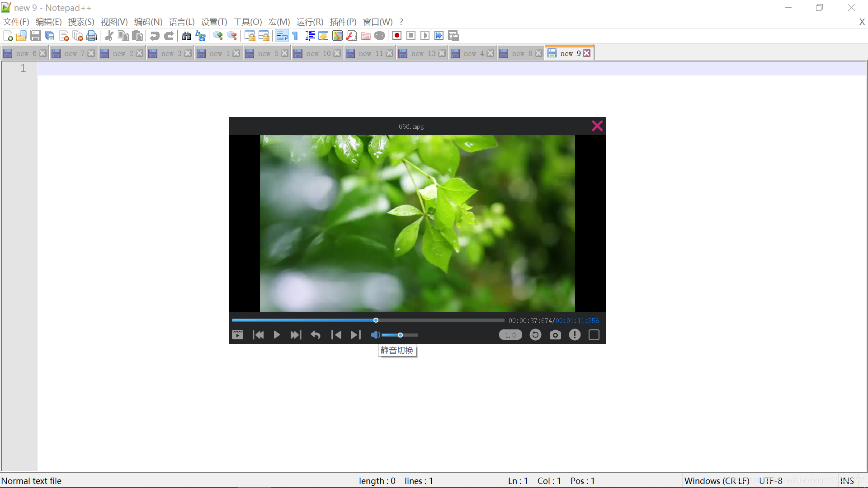Toggle fullscreen square button in player
Image resolution: width=868 pixels, height=488 pixels.
[594, 335]
